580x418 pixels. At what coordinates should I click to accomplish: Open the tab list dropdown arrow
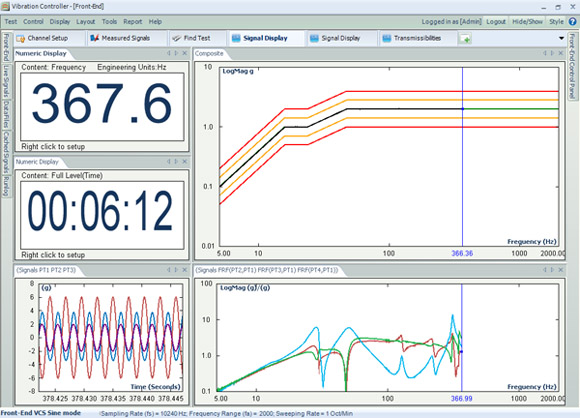point(561,38)
